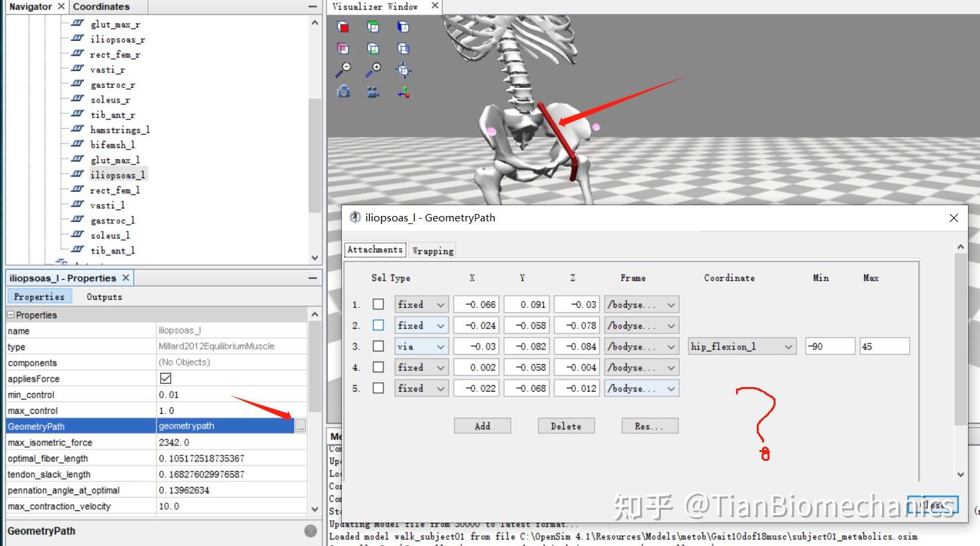
Task: Check the selection box for attachment row 1
Action: tap(378, 304)
